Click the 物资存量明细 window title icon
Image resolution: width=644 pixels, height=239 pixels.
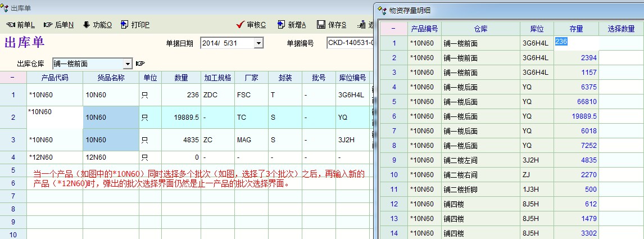382,10
